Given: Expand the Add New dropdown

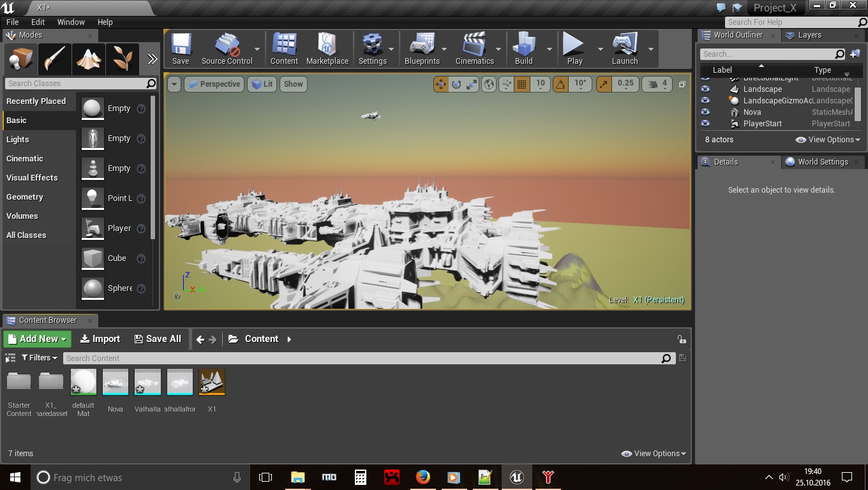Looking at the screenshot, I should [x=38, y=339].
